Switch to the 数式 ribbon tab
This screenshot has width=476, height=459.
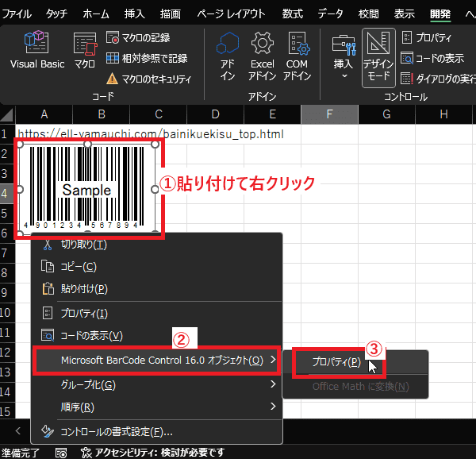pos(292,13)
